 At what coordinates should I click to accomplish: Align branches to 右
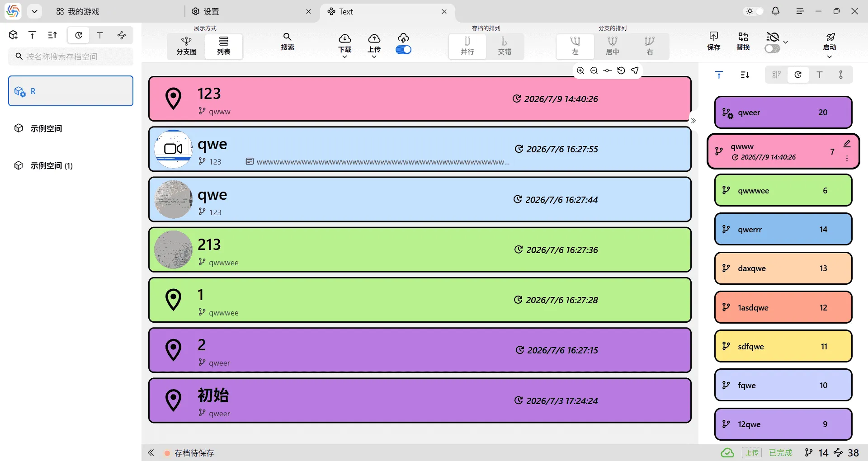650,46
